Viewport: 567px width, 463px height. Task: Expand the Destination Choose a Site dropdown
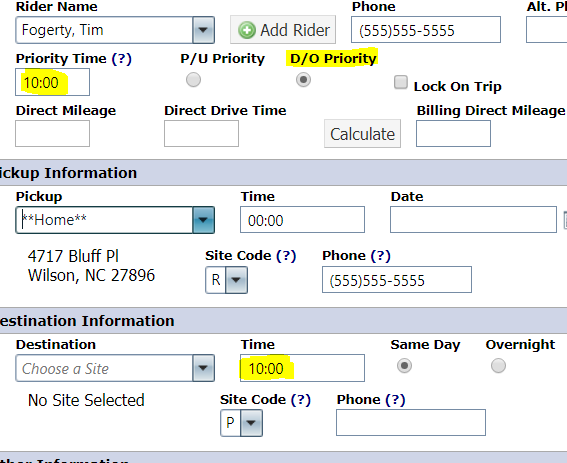[203, 368]
